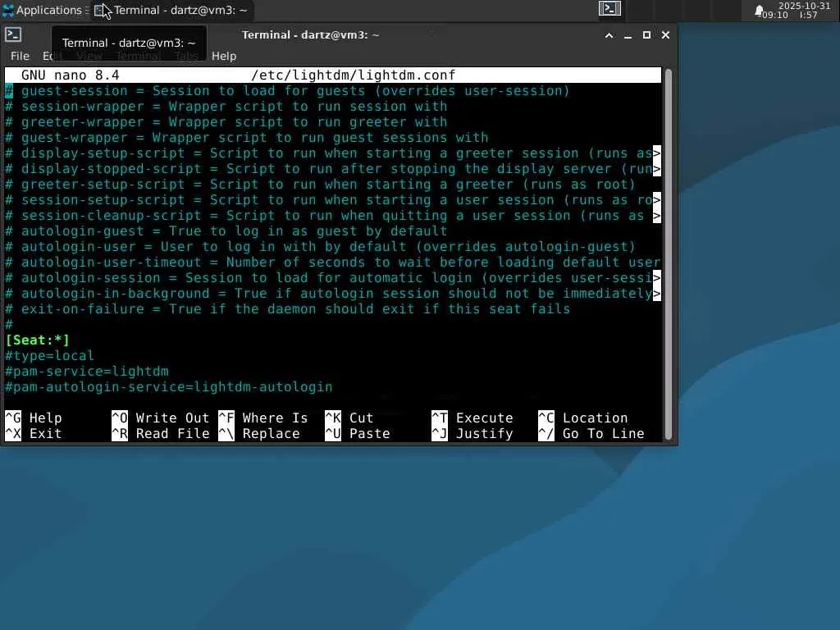Screen dimensions: 840x630
Task: Click the 'session-wrapper =' comment line
Action: coord(226,107)
